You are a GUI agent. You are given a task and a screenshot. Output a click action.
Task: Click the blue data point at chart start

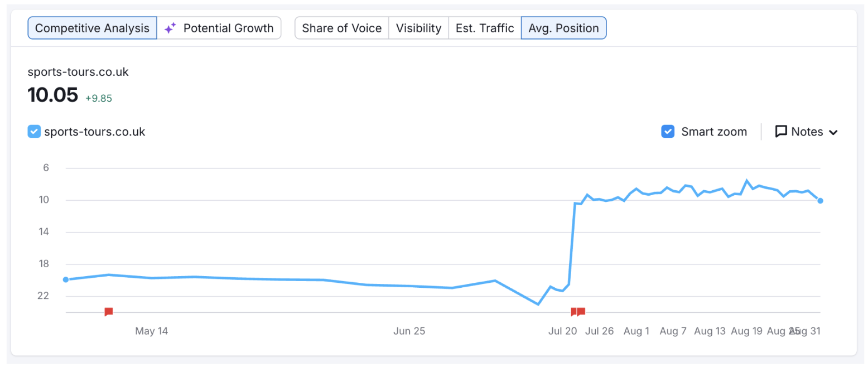[66, 279]
